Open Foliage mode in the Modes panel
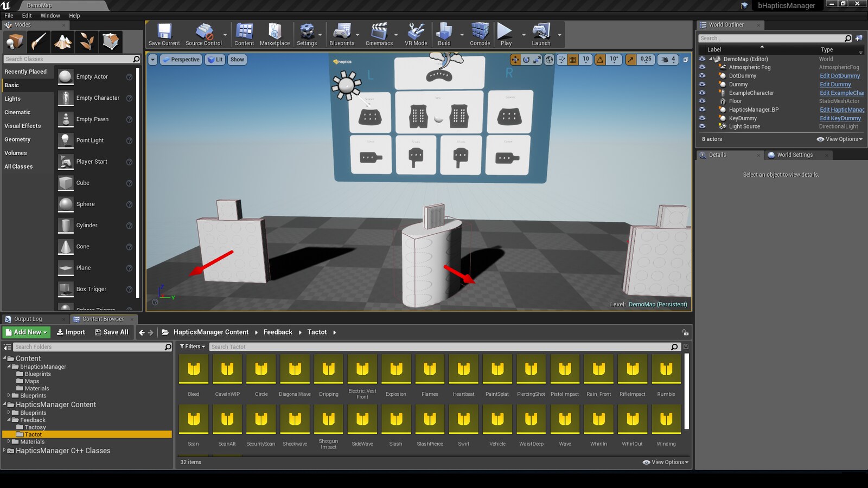Viewport: 868px width, 488px height. [x=86, y=41]
